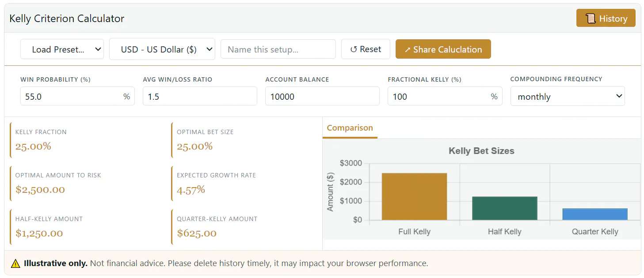The image size is (644, 278).
Task: Click the 'Full Kelly' axis label
Action: pyautogui.click(x=414, y=232)
